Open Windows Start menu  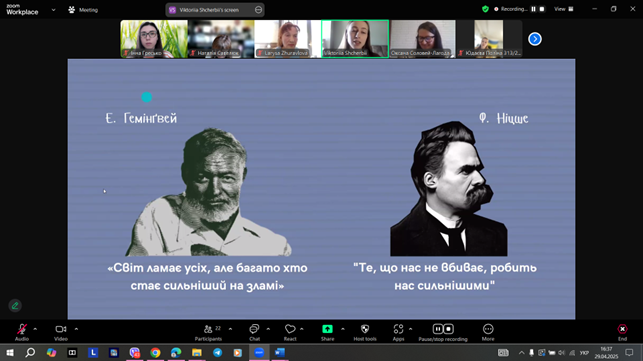point(10,352)
